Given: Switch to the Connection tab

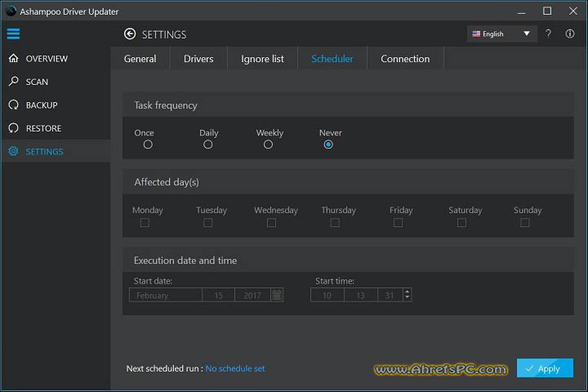Looking at the screenshot, I should coord(405,59).
